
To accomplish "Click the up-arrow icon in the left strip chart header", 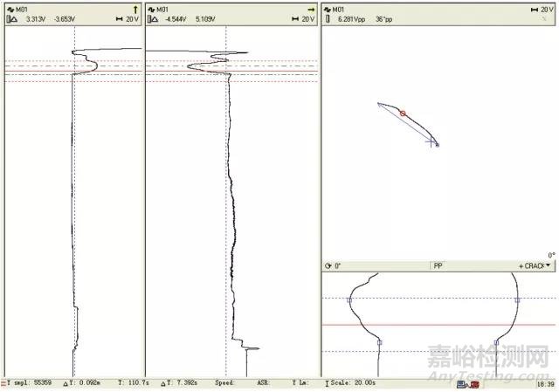I will click(135, 9).
